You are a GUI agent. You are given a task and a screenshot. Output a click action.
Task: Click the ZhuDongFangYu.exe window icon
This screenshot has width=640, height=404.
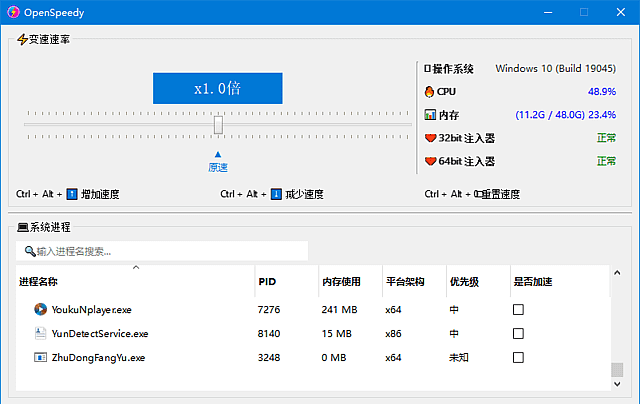point(40,357)
